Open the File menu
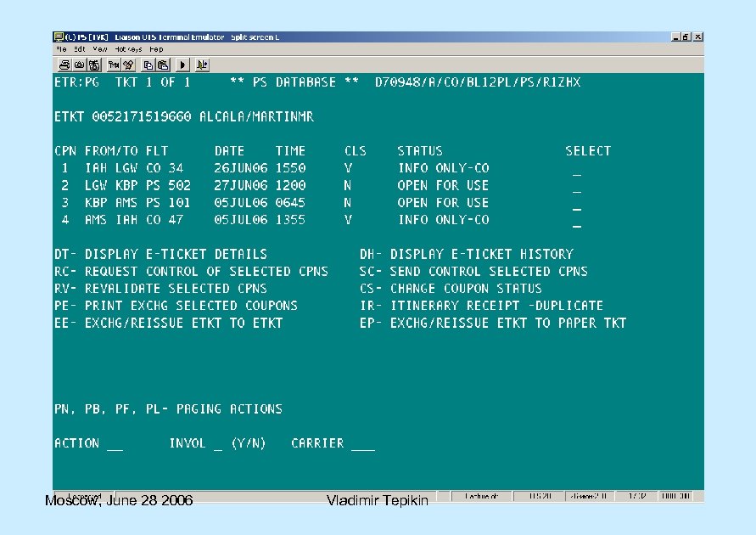The width and height of the screenshot is (756, 535). 61,49
